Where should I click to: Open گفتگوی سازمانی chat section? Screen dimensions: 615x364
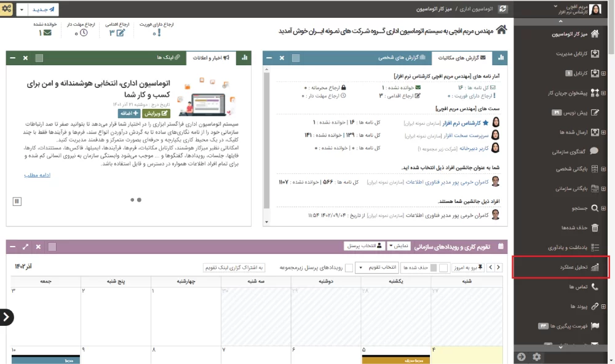(575, 151)
